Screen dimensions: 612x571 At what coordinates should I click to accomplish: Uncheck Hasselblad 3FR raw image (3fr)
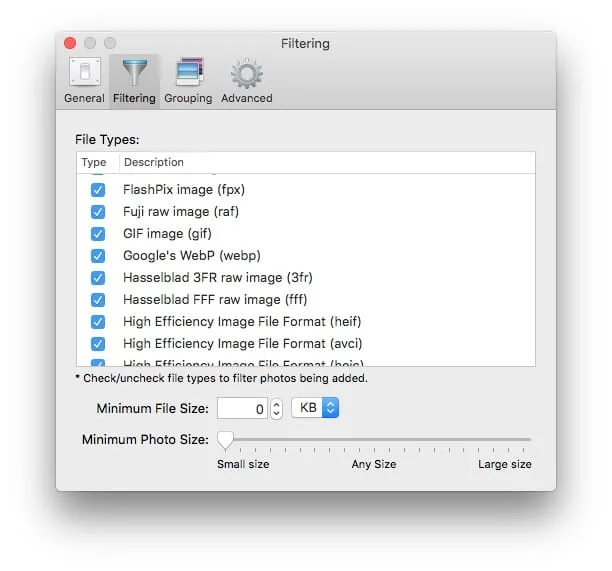click(x=98, y=278)
